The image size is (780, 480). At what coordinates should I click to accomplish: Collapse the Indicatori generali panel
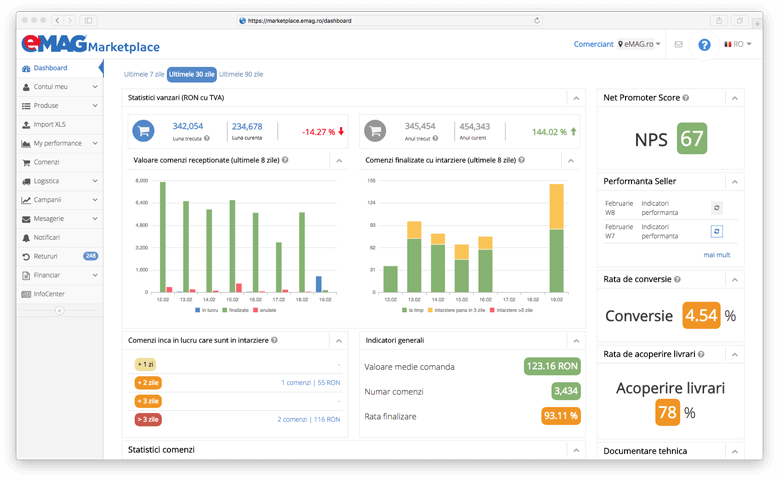point(576,341)
